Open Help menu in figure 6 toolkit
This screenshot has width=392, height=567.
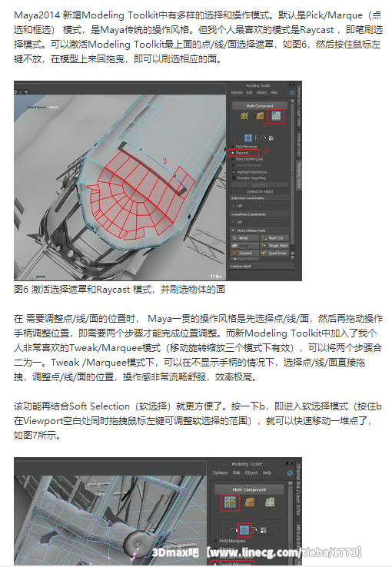click(x=274, y=92)
